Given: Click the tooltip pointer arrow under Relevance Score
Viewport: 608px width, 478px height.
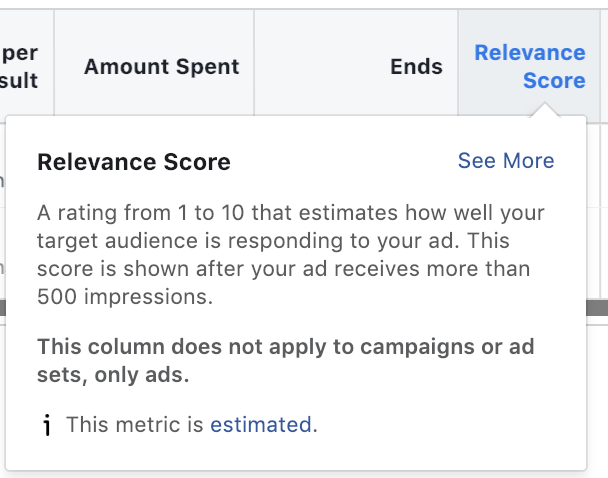Looking at the screenshot, I should tap(545, 109).
